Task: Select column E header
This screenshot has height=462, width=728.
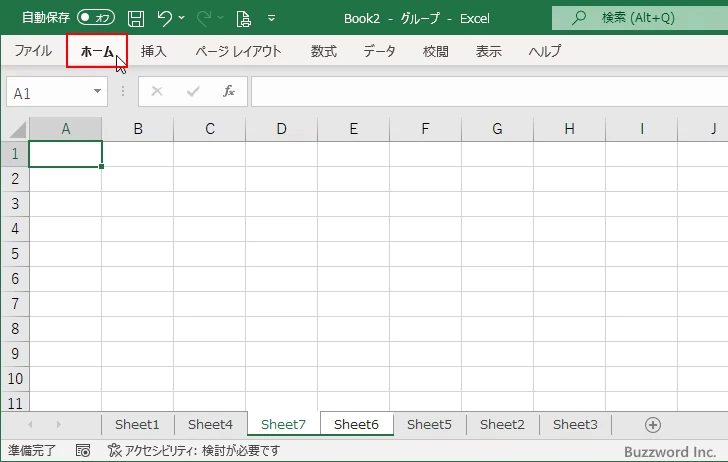Action: [354, 129]
